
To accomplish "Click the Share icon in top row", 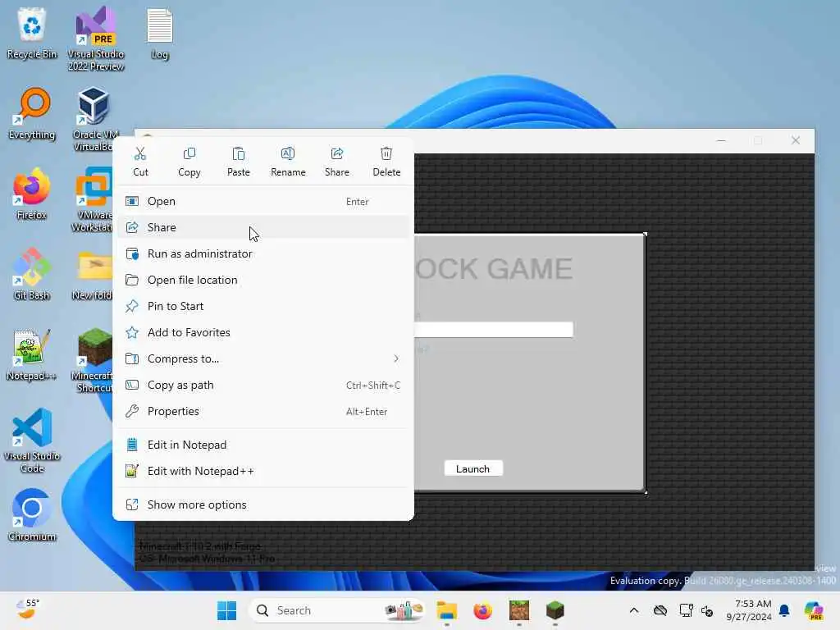I will click(x=337, y=154).
